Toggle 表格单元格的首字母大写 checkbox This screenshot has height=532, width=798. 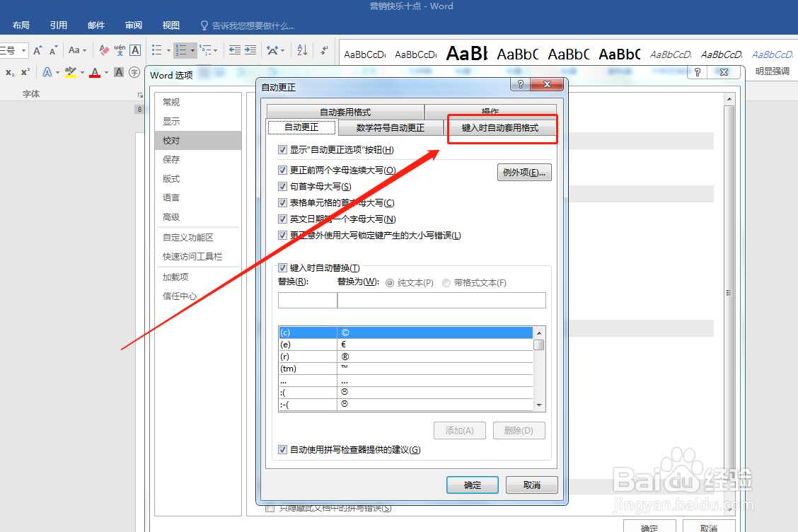282,202
